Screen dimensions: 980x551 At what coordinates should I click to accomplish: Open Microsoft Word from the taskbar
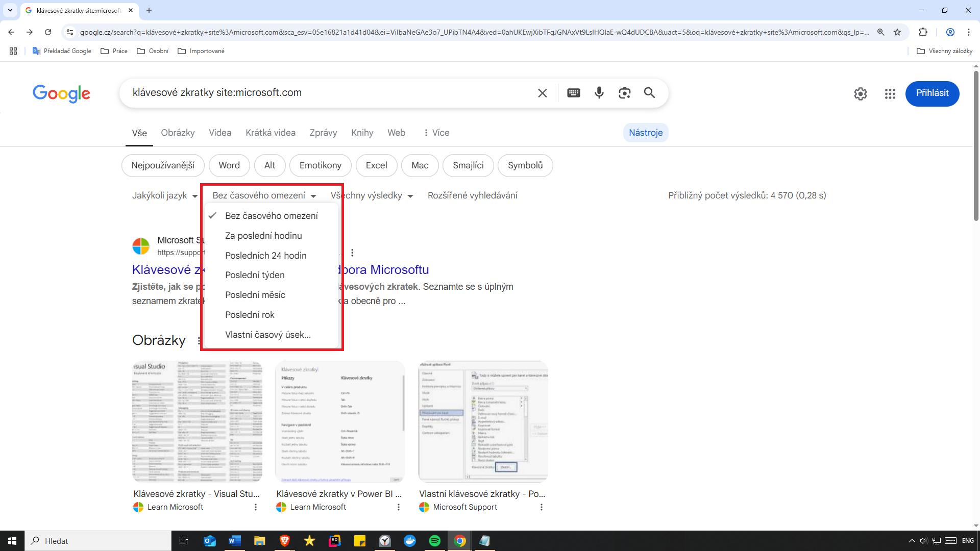(234, 541)
